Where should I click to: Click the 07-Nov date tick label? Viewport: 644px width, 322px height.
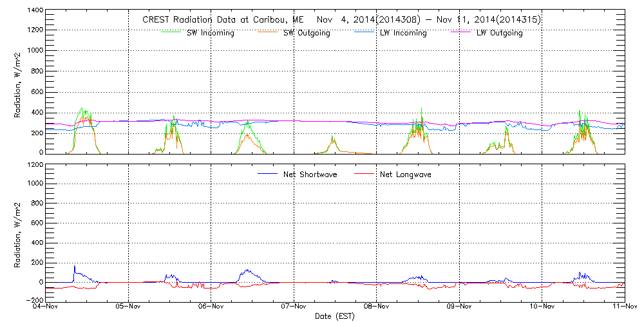294,307
